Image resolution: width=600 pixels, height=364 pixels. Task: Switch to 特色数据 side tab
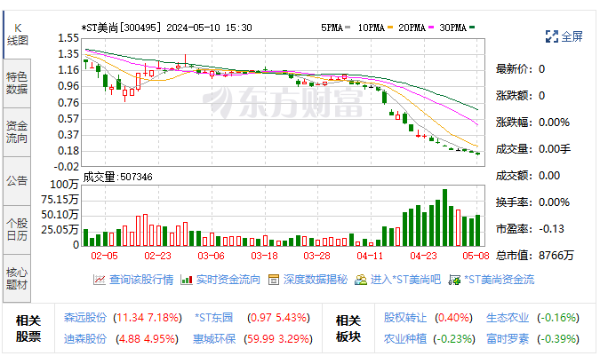[x=17, y=83]
